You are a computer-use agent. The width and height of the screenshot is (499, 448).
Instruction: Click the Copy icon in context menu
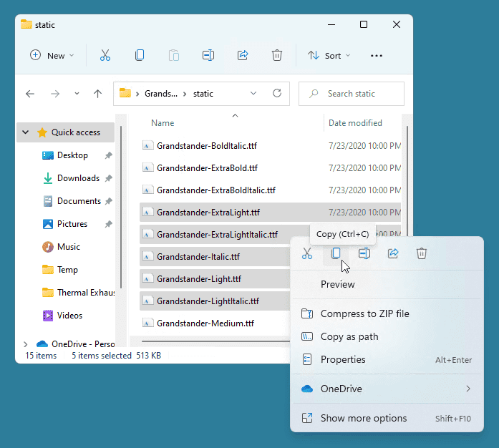(x=336, y=253)
